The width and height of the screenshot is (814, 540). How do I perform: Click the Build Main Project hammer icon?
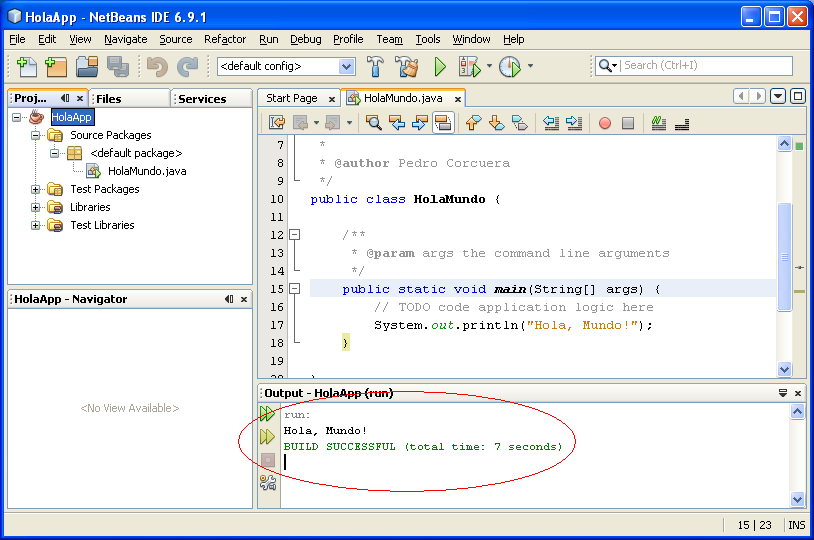pyautogui.click(x=376, y=67)
